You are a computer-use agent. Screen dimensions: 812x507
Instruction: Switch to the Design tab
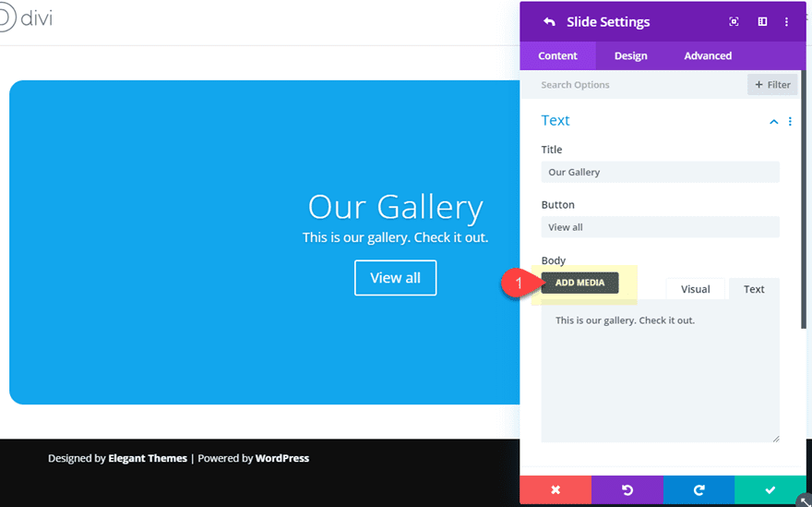(630, 55)
